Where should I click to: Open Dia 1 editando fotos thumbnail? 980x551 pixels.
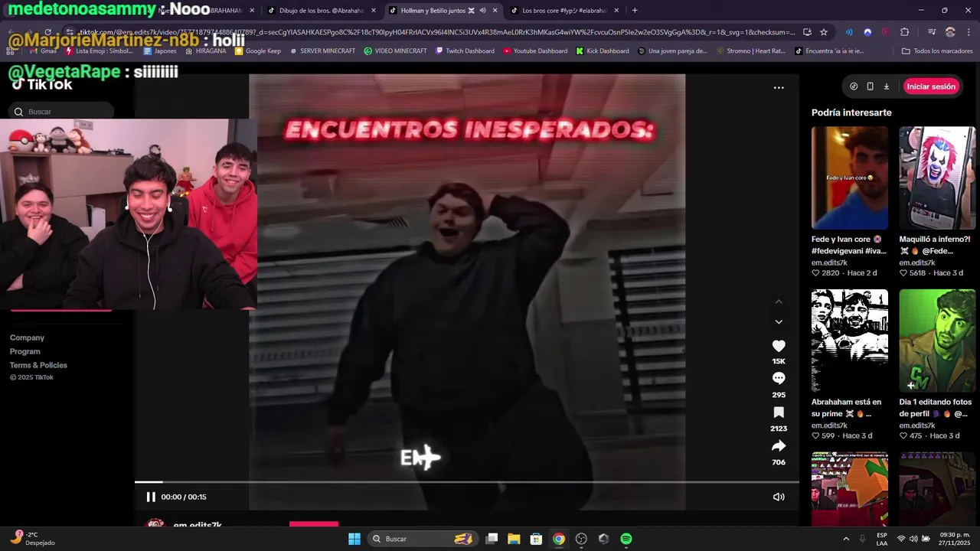click(x=937, y=341)
